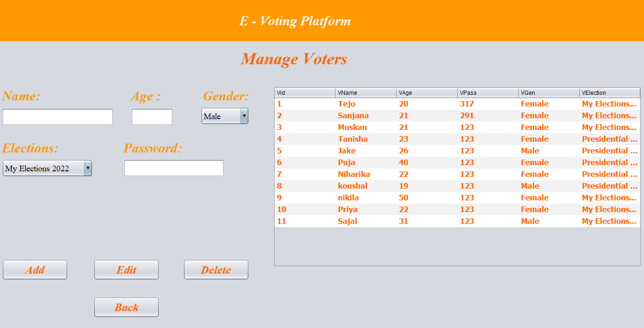Click the Delete button
The height and width of the screenshot is (328, 644).
coord(216,269)
